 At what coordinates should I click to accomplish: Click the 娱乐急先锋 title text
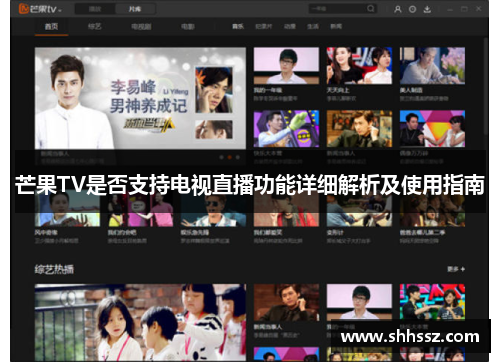[x=195, y=232]
